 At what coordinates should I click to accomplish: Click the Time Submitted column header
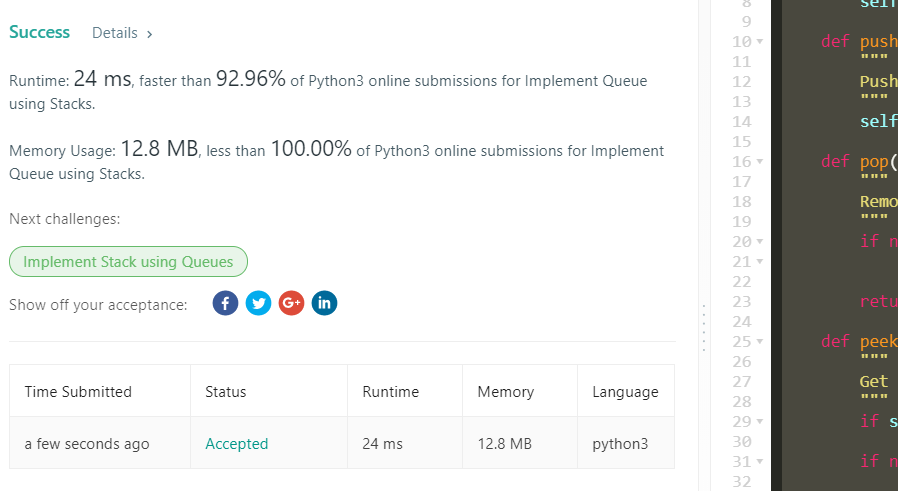tap(78, 391)
